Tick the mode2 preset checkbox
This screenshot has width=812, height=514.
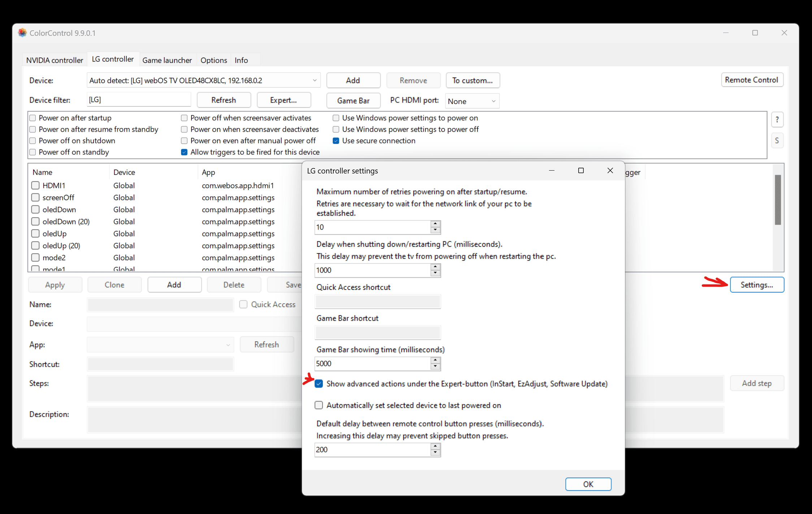35,258
